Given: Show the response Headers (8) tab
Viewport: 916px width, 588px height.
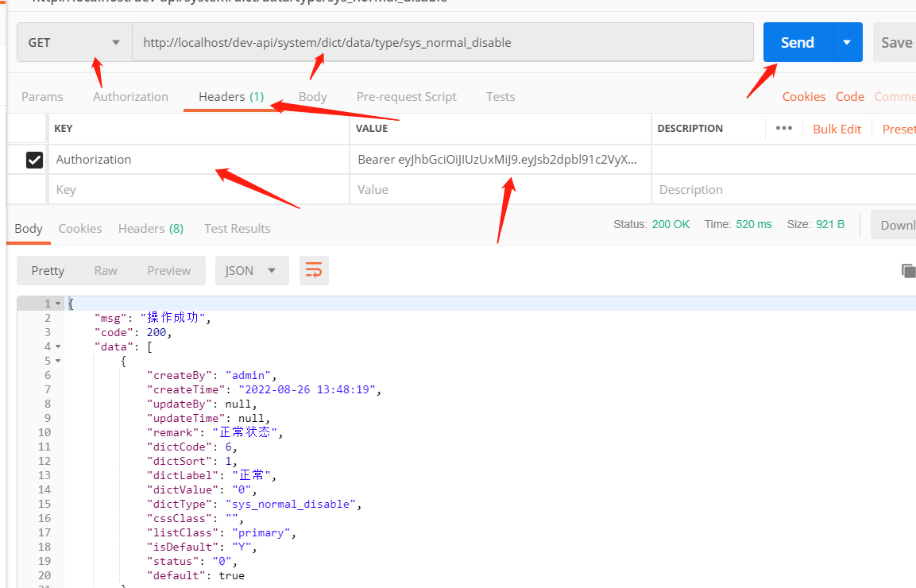Looking at the screenshot, I should (x=150, y=229).
